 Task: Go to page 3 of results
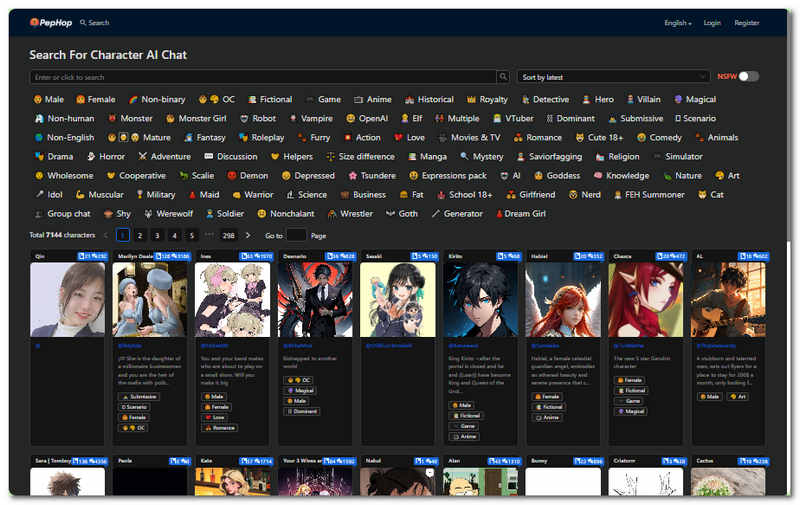click(157, 235)
